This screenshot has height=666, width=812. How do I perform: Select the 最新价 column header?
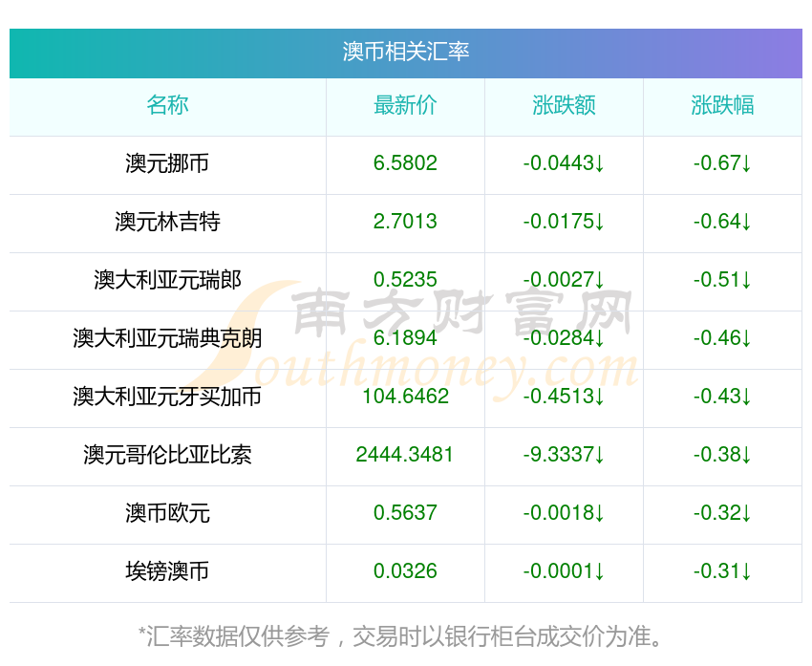pyautogui.click(x=405, y=105)
